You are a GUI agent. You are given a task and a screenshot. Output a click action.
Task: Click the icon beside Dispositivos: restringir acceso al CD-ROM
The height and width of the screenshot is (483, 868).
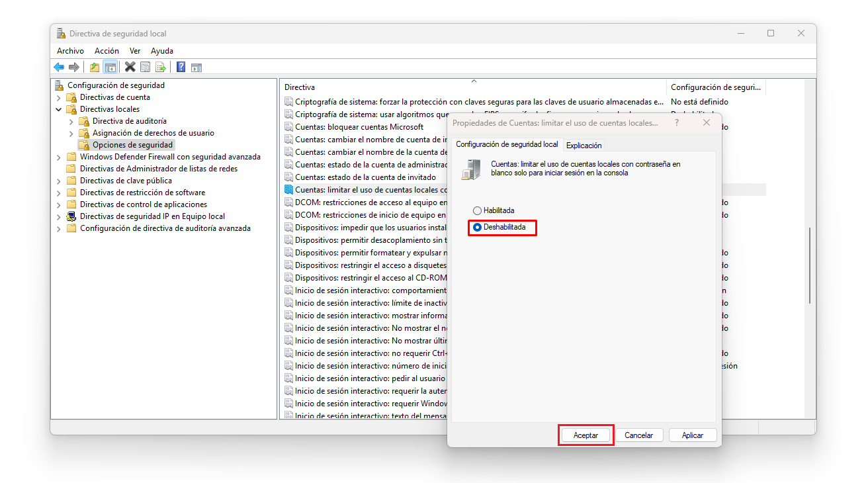[x=288, y=278]
